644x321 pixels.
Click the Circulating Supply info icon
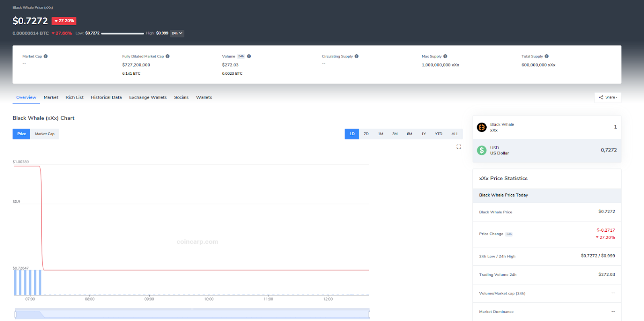[357, 56]
